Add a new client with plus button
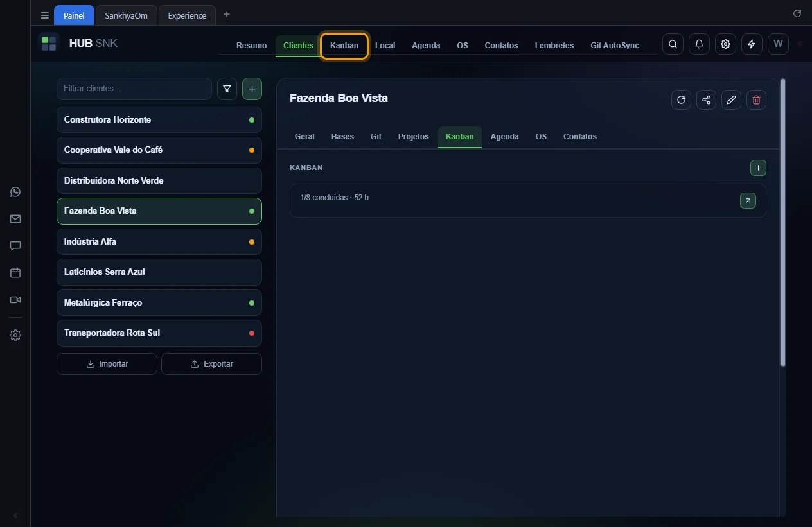 [x=252, y=89]
